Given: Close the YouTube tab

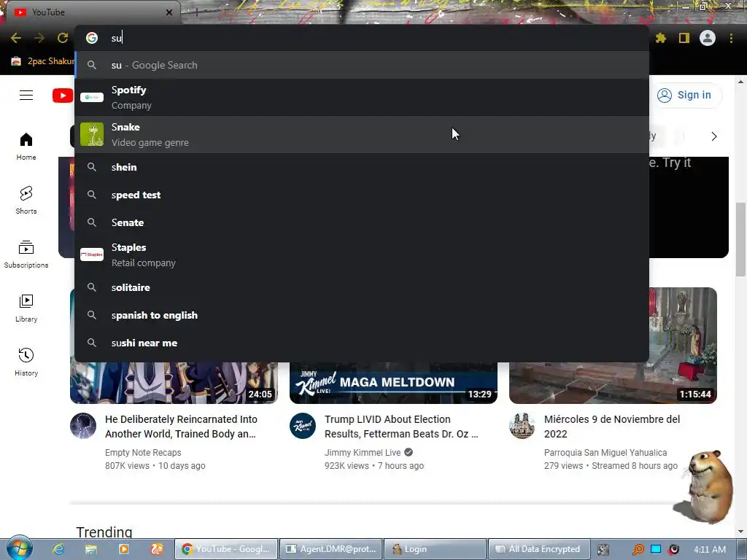Looking at the screenshot, I should click(169, 12).
